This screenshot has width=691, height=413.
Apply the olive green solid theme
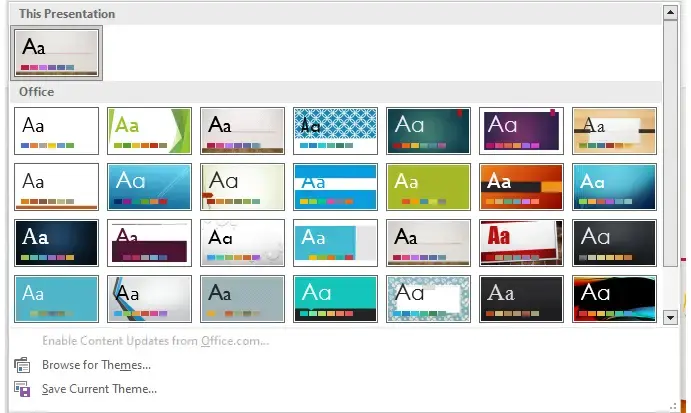click(428, 187)
